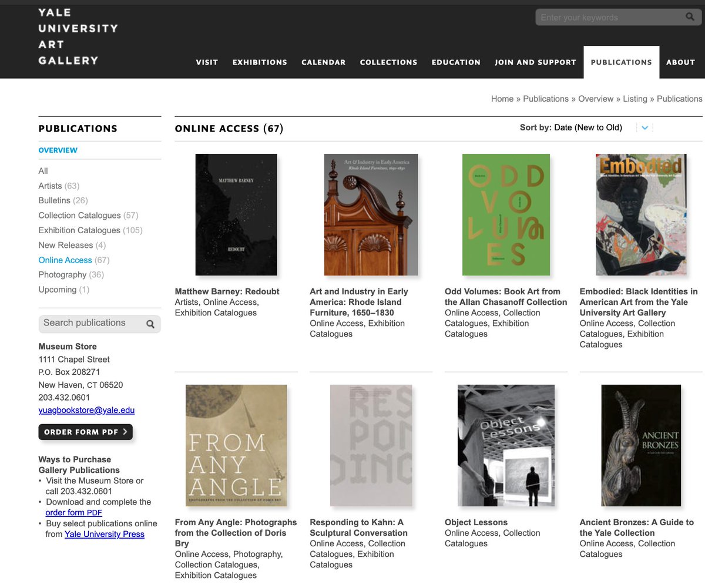The height and width of the screenshot is (588, 705).
Task: Click the Museum Store heading text
Action: pos(68,347)
